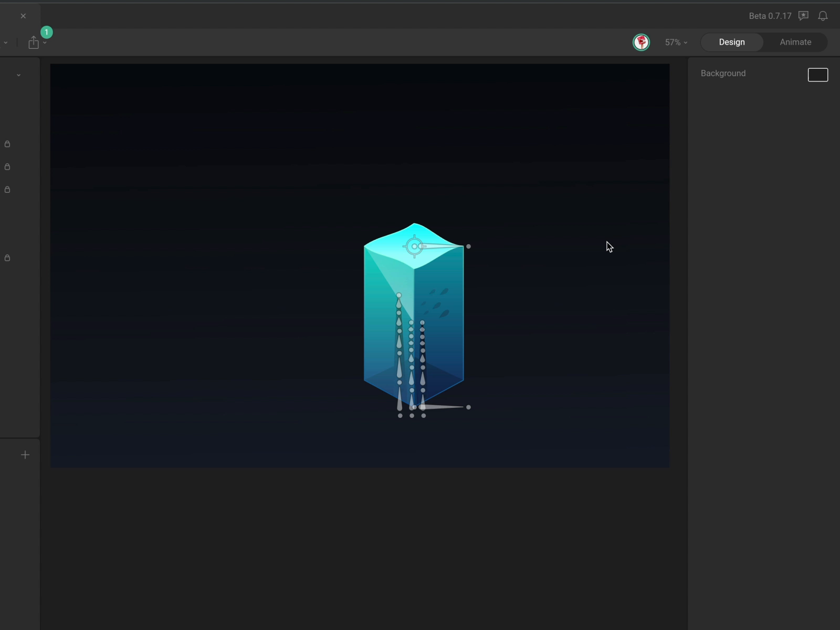Toggle the second lock icon in the left panel
This screenshot has width=840, height=630.
(7, 167)
